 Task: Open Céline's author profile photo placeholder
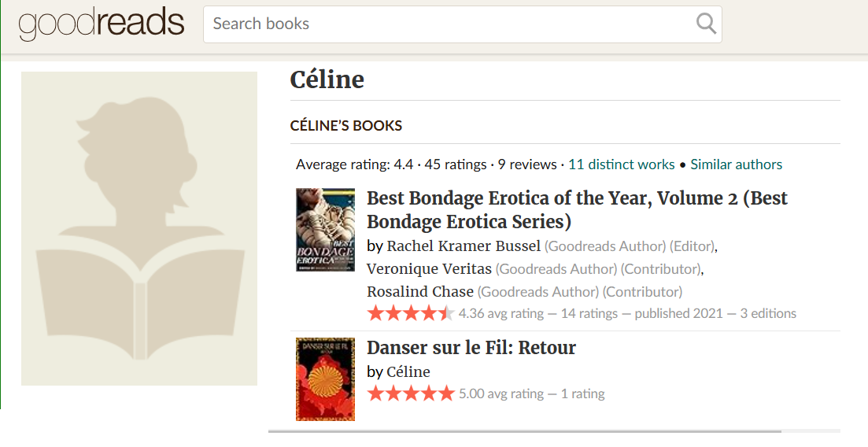[x=139, y=228]
